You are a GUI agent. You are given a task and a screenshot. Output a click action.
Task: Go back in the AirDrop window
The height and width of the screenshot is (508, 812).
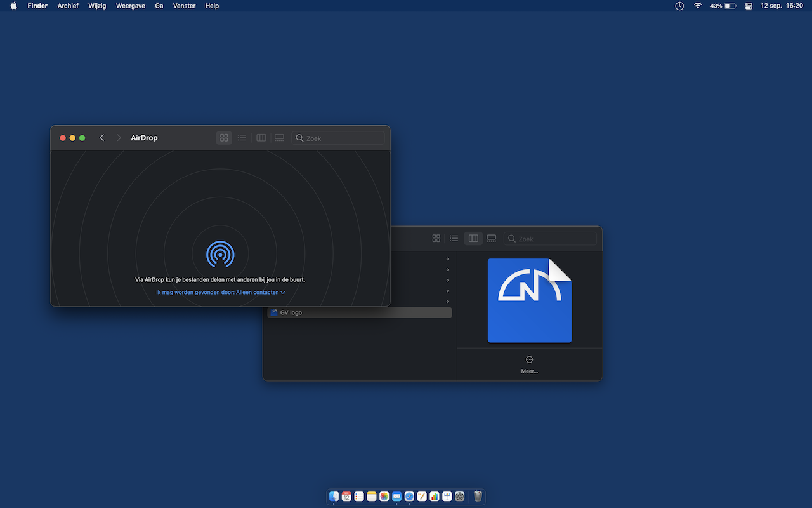click(x=101, y=138)
